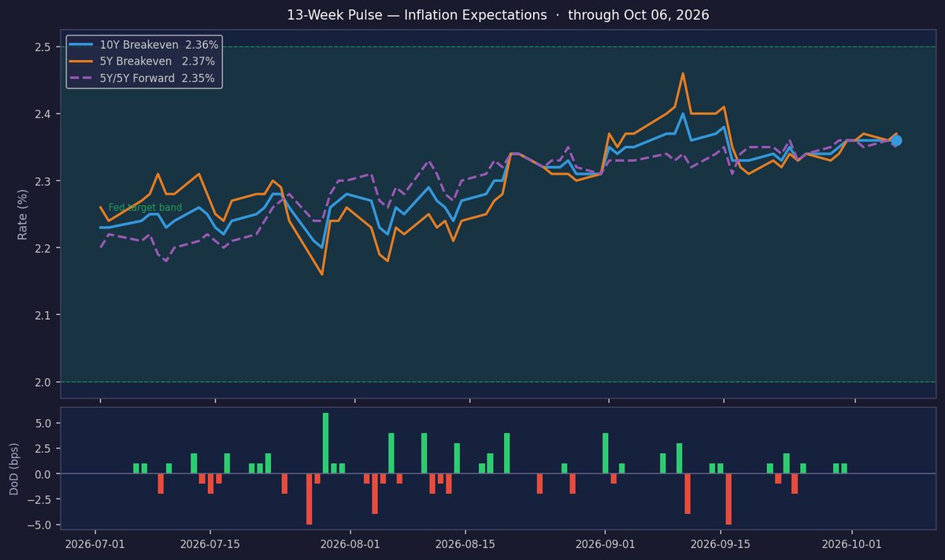The width and height of the screenshot is (945, 560).
Task: Click the blue line sample in the legend
Action: [82, 45]
